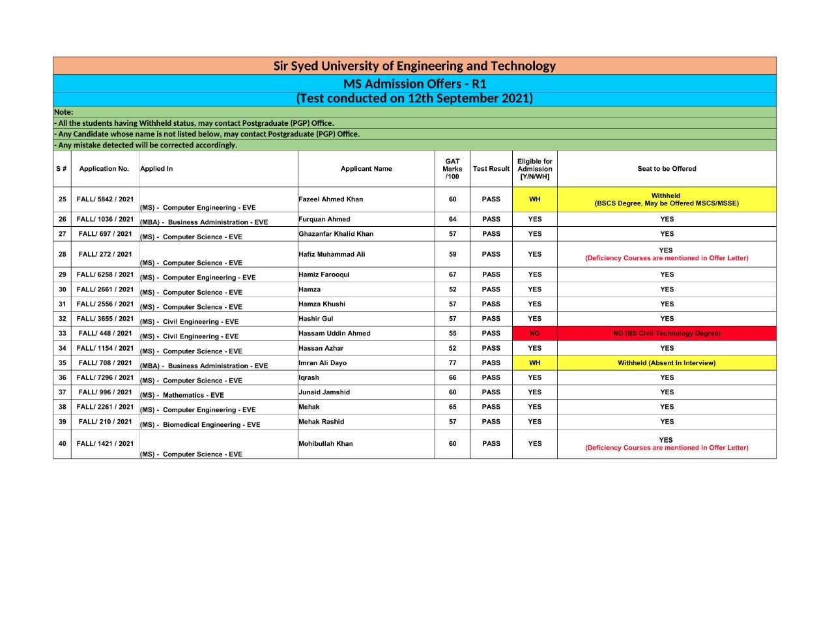The image size is (834, 644).
Task: Select application 'FALL/ 2661 / 2021'
Action: (105, 289)
